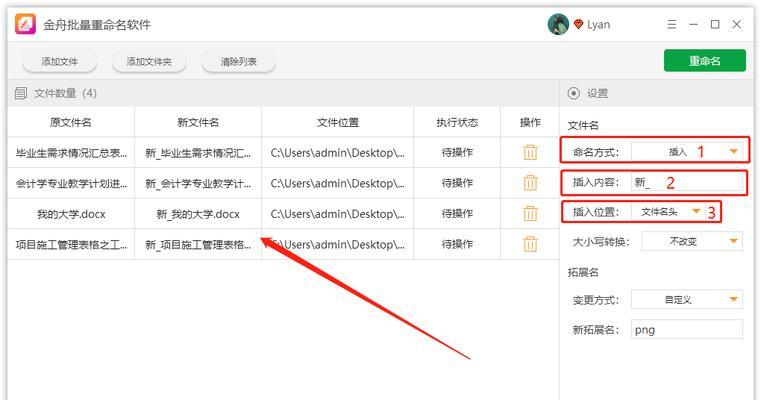Click the 清除列表 button

[x=238, y=62]
